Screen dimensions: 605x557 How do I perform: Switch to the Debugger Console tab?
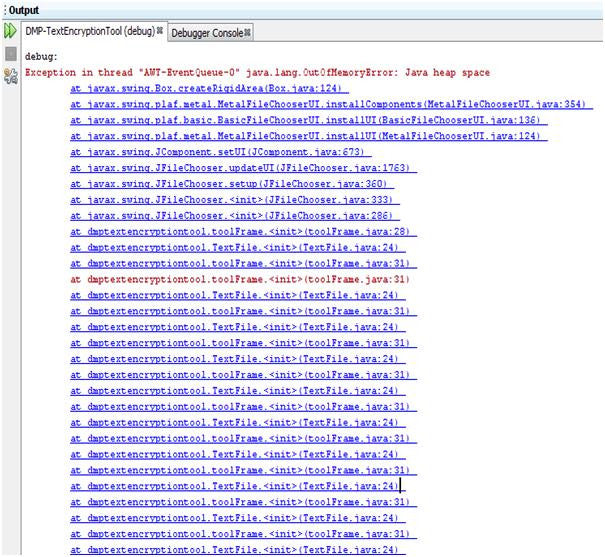coord(206,32)
